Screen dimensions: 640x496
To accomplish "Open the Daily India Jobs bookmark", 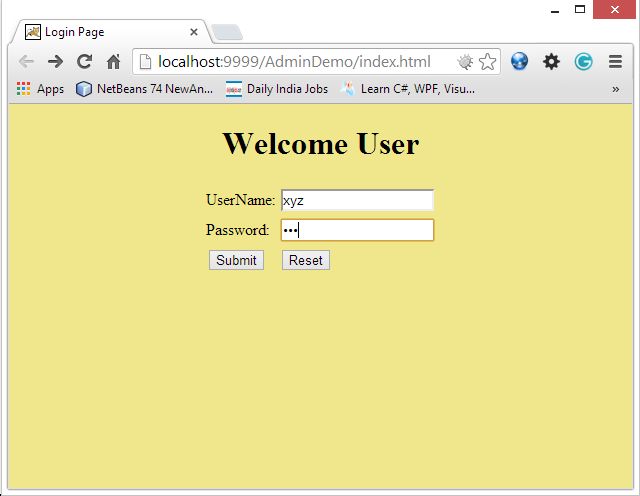I will coord(277,89).
